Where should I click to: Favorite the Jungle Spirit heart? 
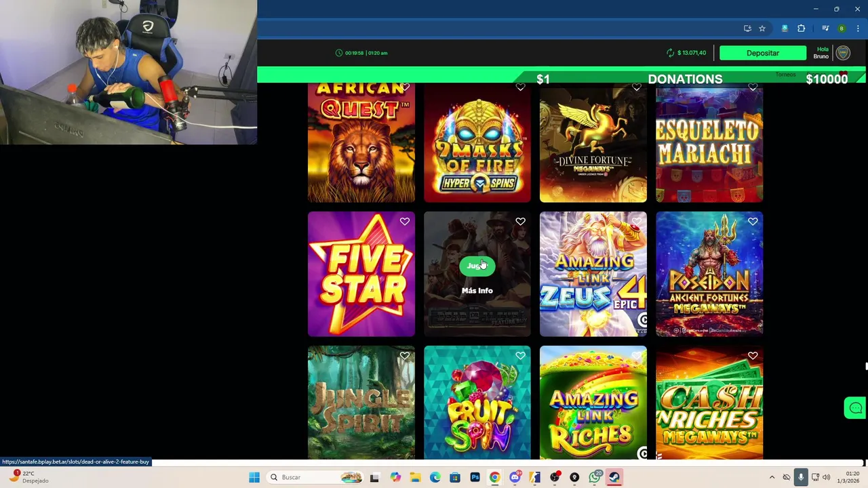tap(405, 356)
